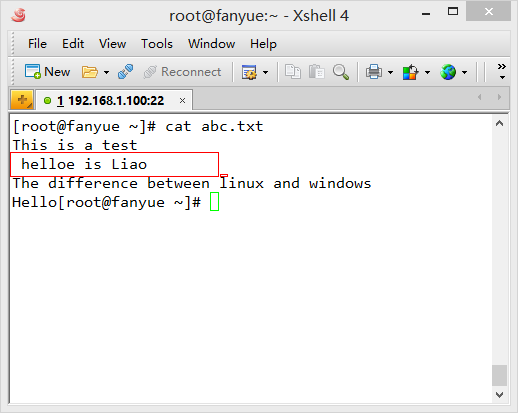Click the tab scroll left arrow
518x413 pixels.
(480, 97)
